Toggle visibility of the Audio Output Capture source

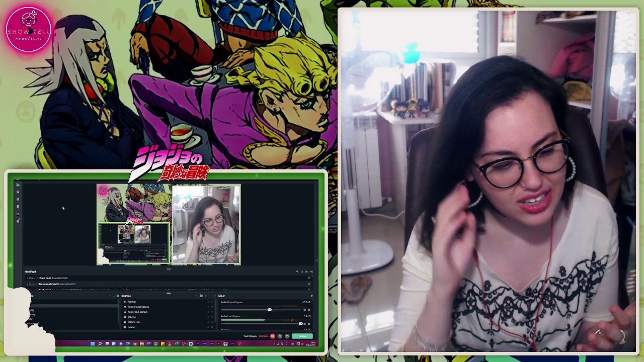coord(212,307)
